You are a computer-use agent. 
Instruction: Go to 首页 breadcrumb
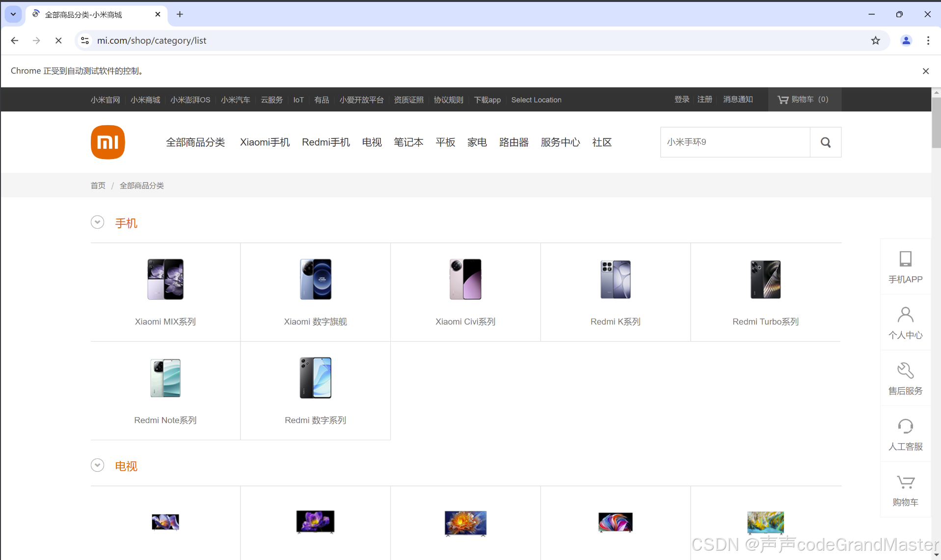(98, 186)
